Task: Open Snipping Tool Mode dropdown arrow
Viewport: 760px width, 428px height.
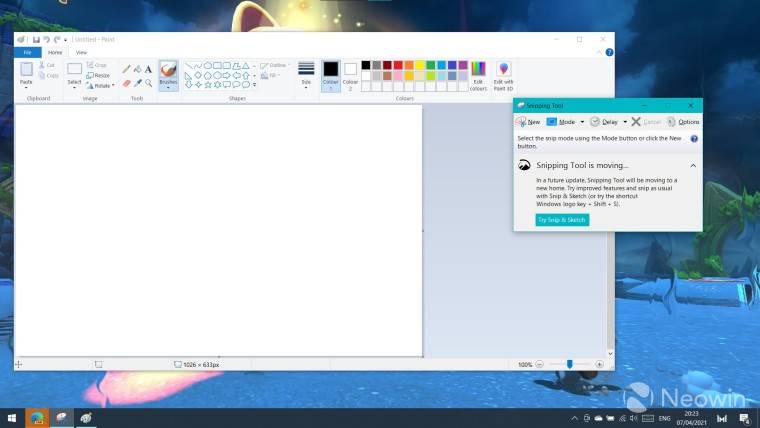Action: pyautogui.click(x=582, y=122)
